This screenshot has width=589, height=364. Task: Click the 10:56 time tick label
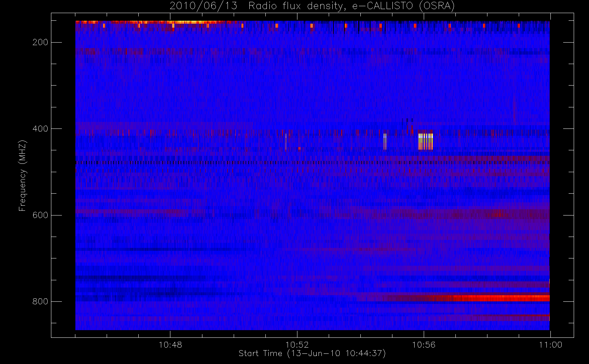424,345
